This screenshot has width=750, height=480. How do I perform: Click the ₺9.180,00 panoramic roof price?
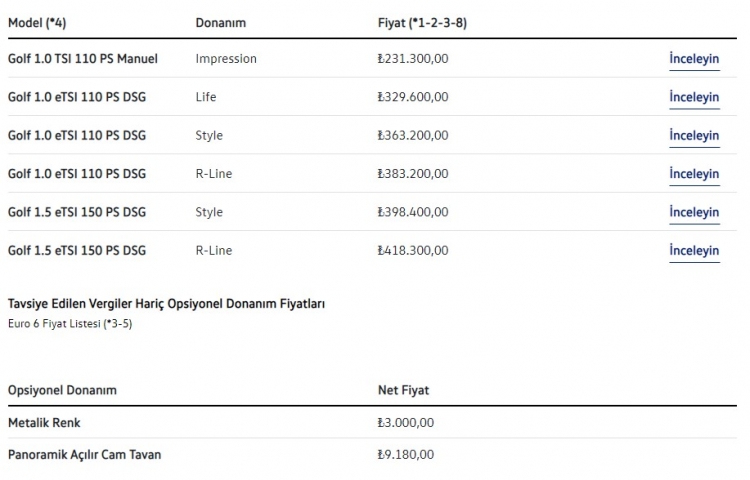(406, 454)
